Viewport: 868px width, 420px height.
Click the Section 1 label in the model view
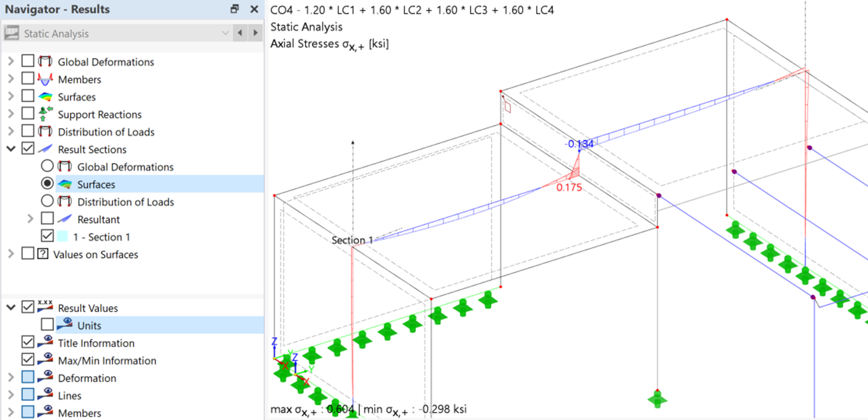tap(352, 240)
